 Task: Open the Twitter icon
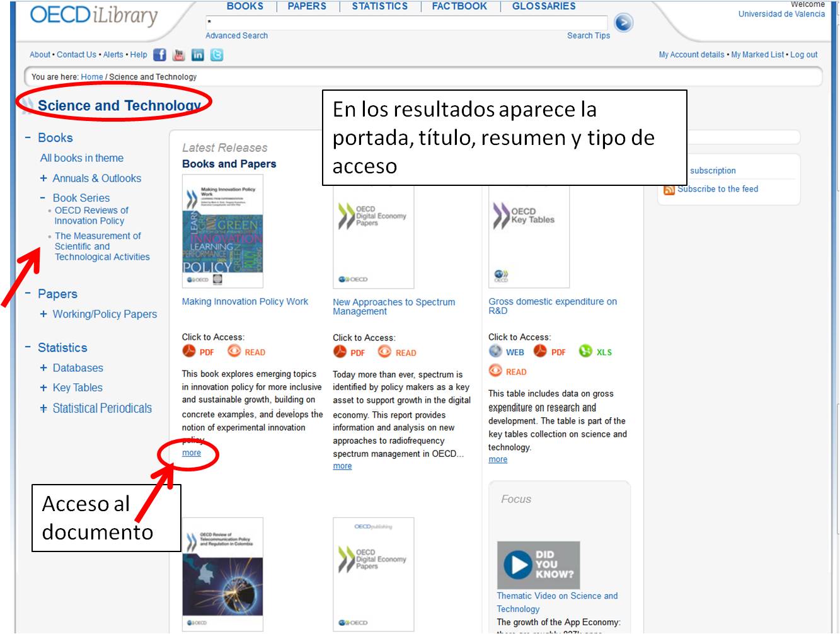(217, 55)
